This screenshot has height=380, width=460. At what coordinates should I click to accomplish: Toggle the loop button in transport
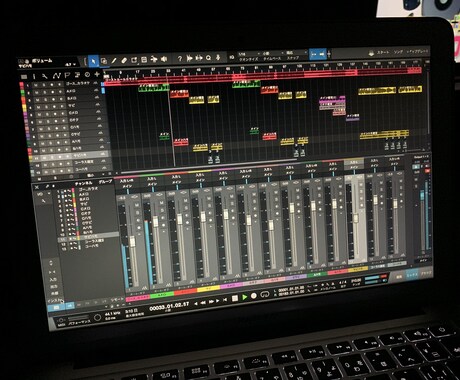tap(265, 295)
